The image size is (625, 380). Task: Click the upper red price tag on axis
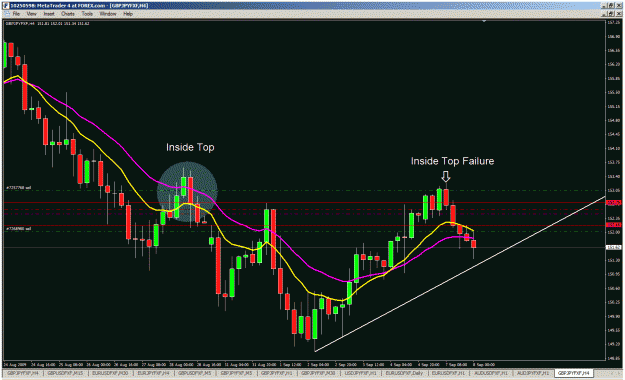(613, 203)
